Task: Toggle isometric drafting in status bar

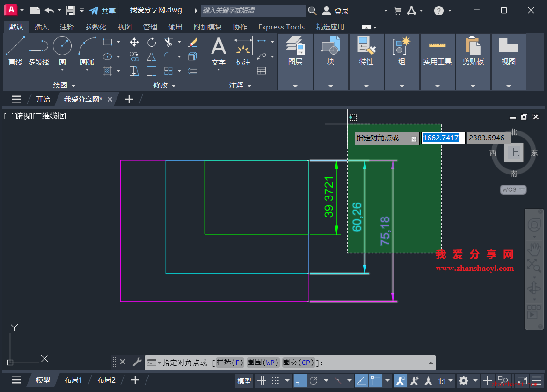Action: (338, 380)
